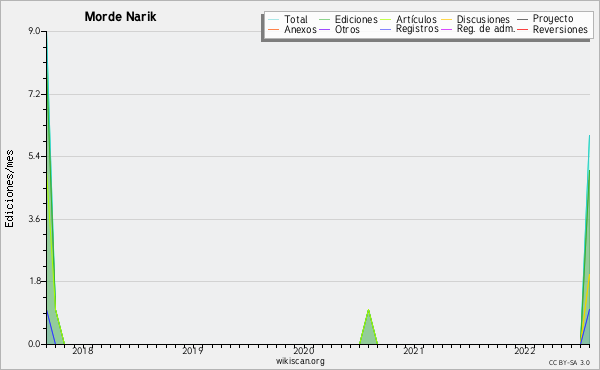Image resolution: width=600 pixels, height=370 pixels.
Task: Click the Ediciones/mes axis title
Action: coord(9,189)
